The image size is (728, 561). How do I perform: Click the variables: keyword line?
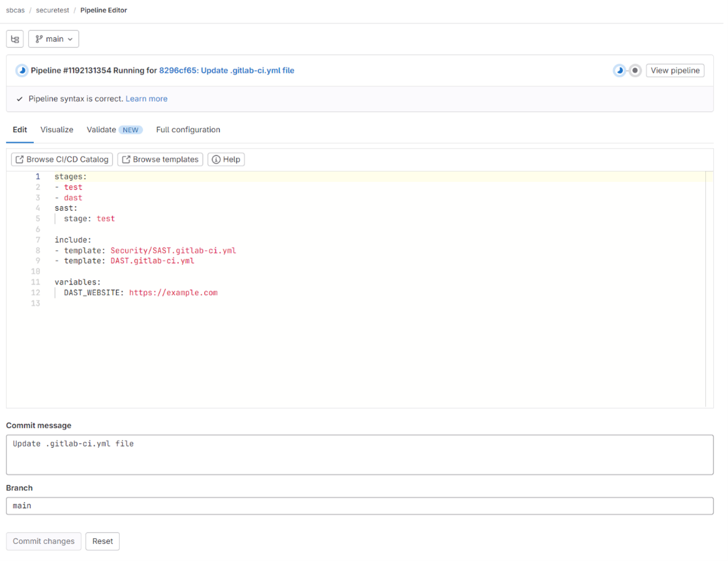coord(77,283)
